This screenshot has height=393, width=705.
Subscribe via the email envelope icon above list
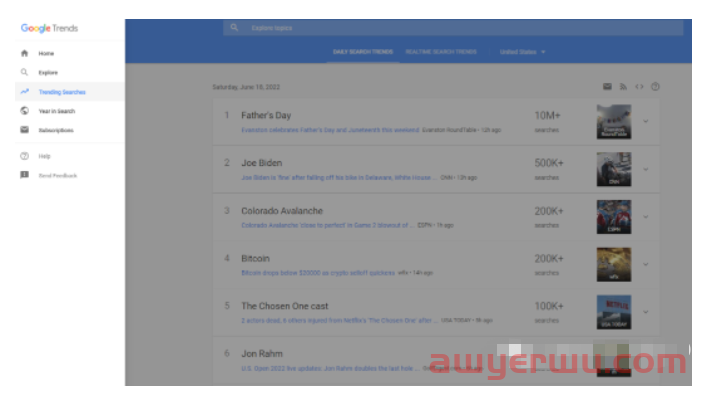click(607, 86)
